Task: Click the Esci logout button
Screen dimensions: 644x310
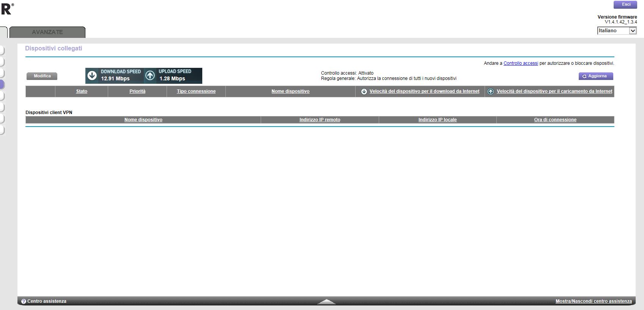Action: coord(625,5)
